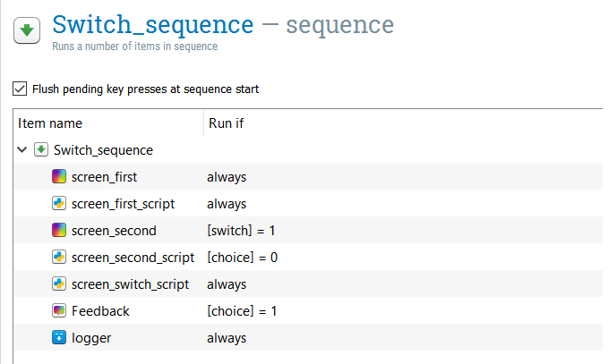The height and width of the screenshot is (364, 608).
Task: Click the screen_first sketchpad icon
Action: [59, 176]
